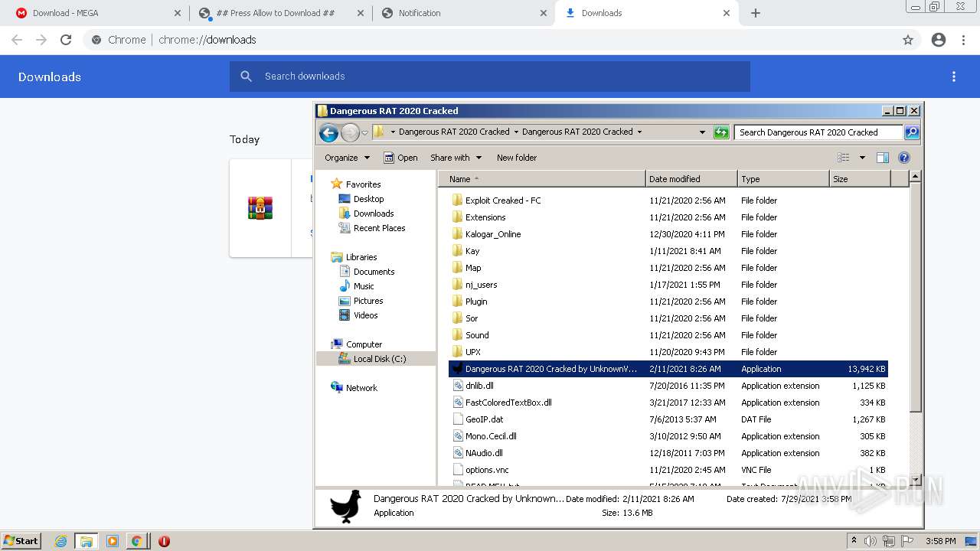
Task: Sort by Date modified column header
Action: [x=691, y=179]
